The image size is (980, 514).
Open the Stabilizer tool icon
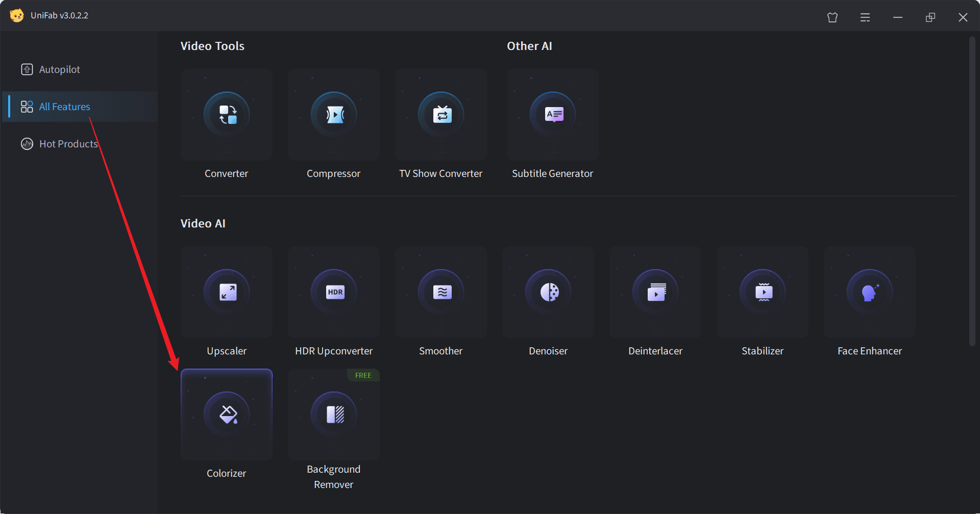point(763,292)
